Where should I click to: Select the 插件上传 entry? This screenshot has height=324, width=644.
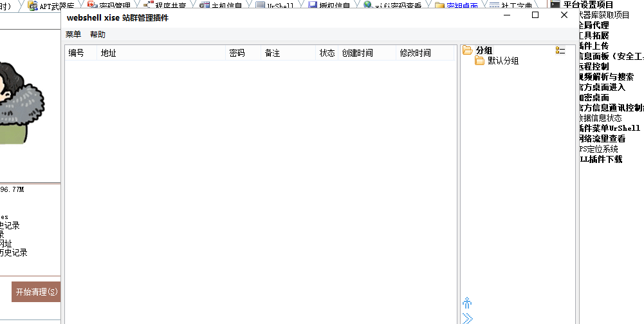(x=593, y=46)
